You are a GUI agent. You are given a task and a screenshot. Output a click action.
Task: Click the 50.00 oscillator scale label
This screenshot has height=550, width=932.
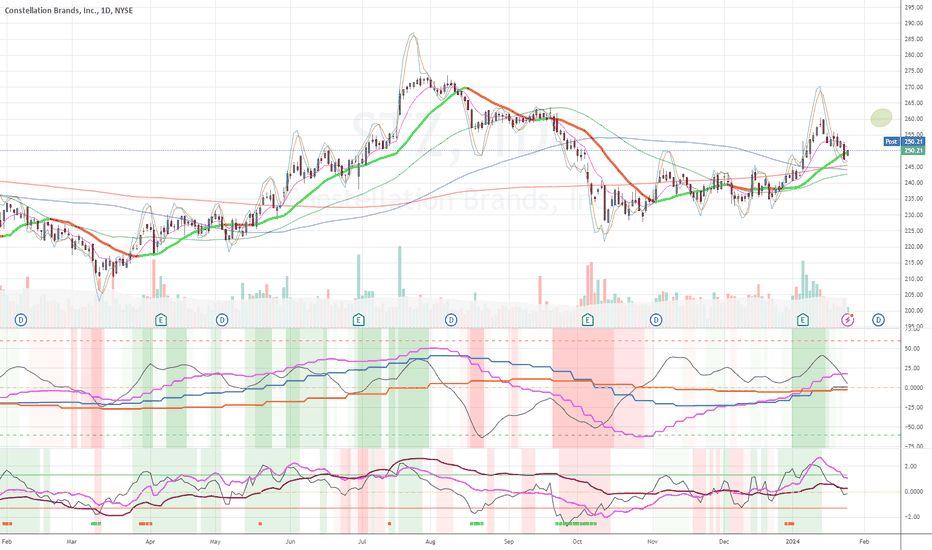[x=912, y=349]
